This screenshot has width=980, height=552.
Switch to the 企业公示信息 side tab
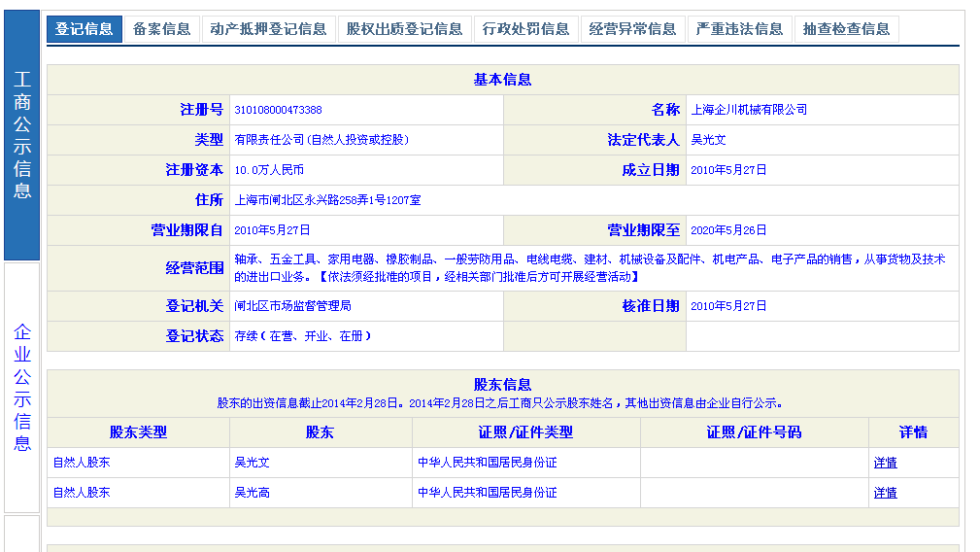click(x=22, y=387)
